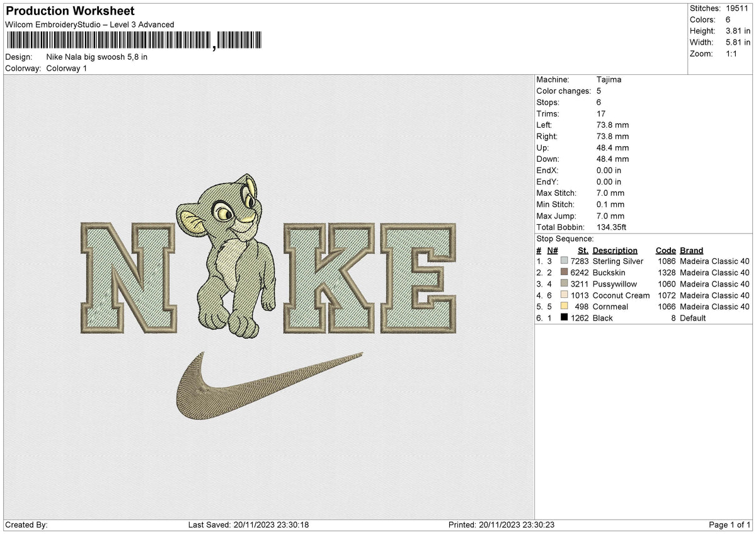Click the 'Printed' timestamp in footer
Viewport: 756px width, 534px height.
tap(501, 525)
